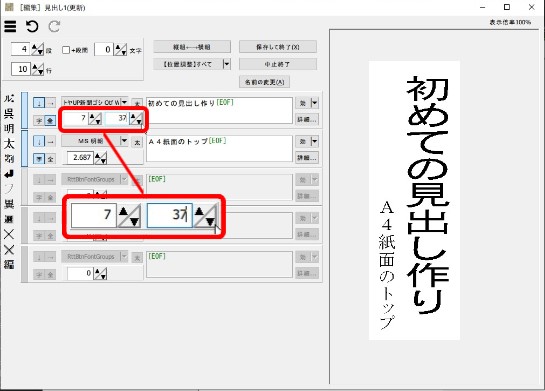Click bottom empty [EOF] text box
This screenshot has height=391, width=545.
[219, 264]
